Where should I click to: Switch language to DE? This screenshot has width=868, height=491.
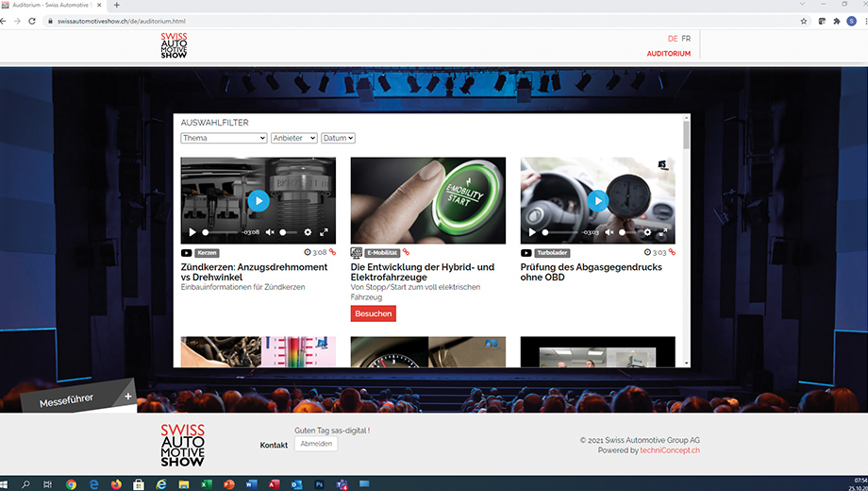673,39
